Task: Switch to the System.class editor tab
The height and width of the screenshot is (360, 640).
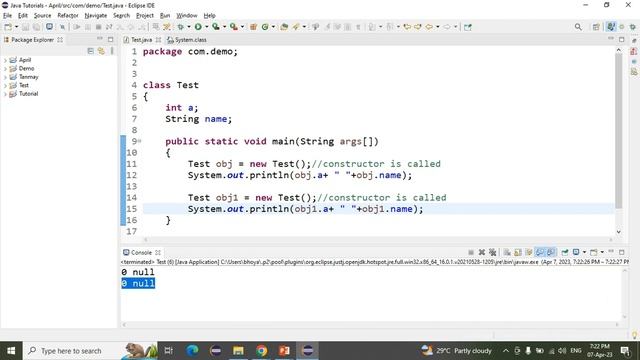Action: pyautogui.click(x=187, y=40)
